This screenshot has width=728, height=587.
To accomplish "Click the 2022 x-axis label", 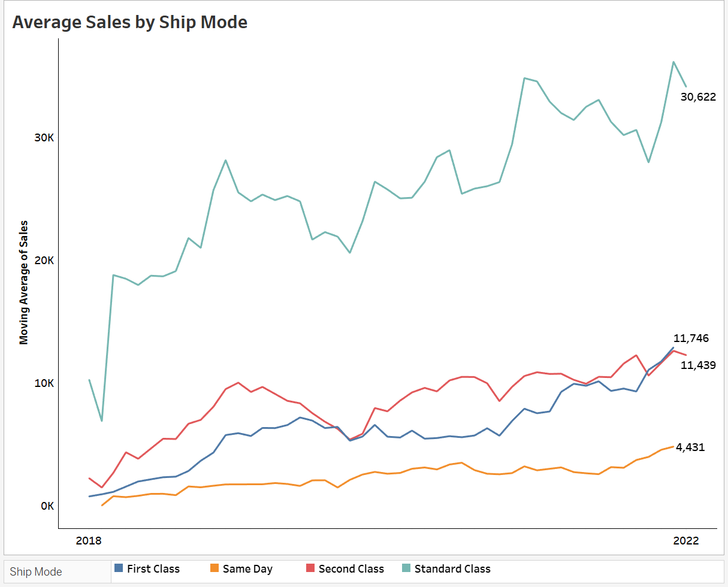I will [686, 540].
